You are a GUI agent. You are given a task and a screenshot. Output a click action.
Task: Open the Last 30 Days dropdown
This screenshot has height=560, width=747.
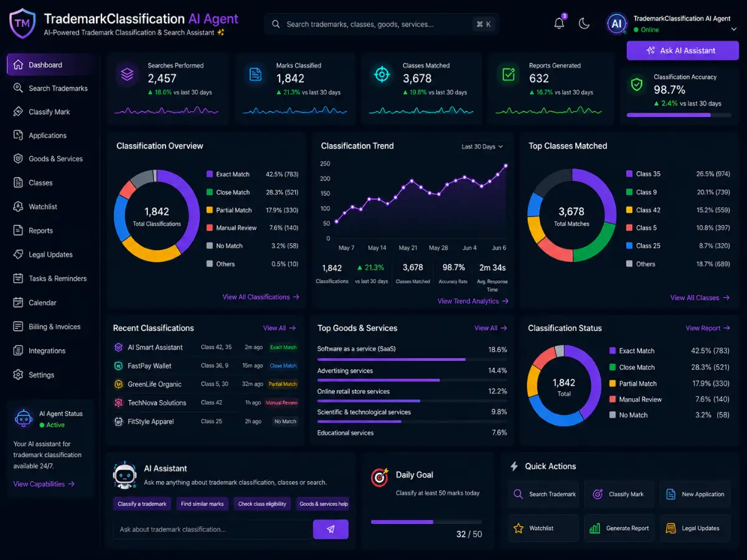482,147
